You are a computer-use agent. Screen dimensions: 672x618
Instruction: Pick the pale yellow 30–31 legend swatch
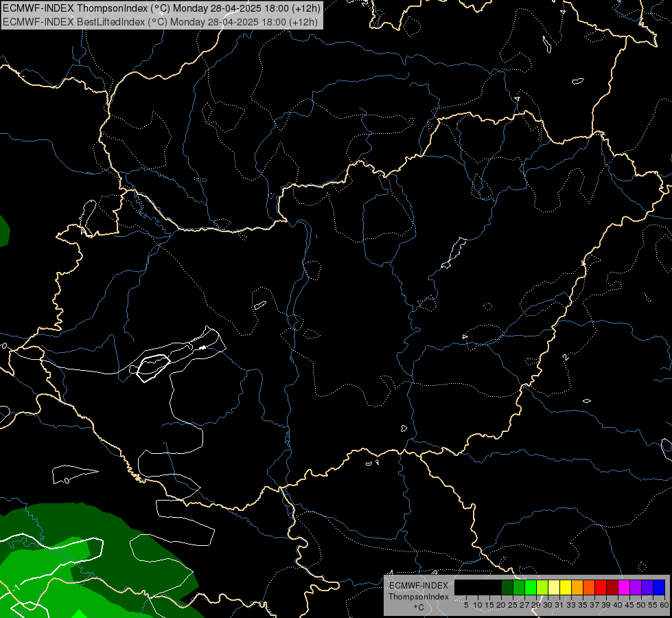point(554,588)
